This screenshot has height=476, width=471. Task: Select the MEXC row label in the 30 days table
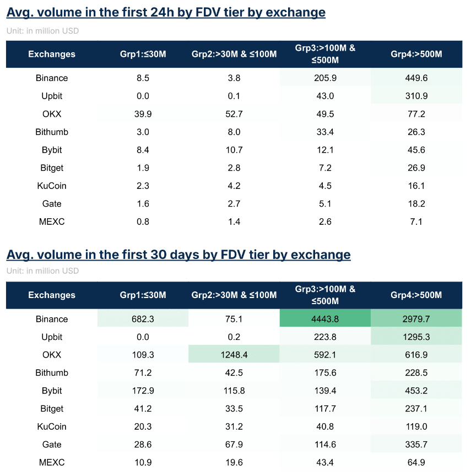click(x=52, y=462)
